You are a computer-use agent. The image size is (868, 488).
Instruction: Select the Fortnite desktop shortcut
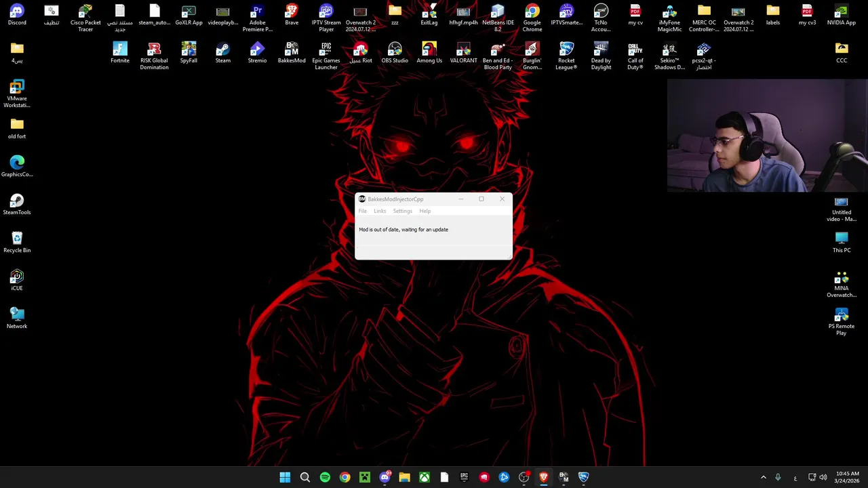(x=120, y=53)
